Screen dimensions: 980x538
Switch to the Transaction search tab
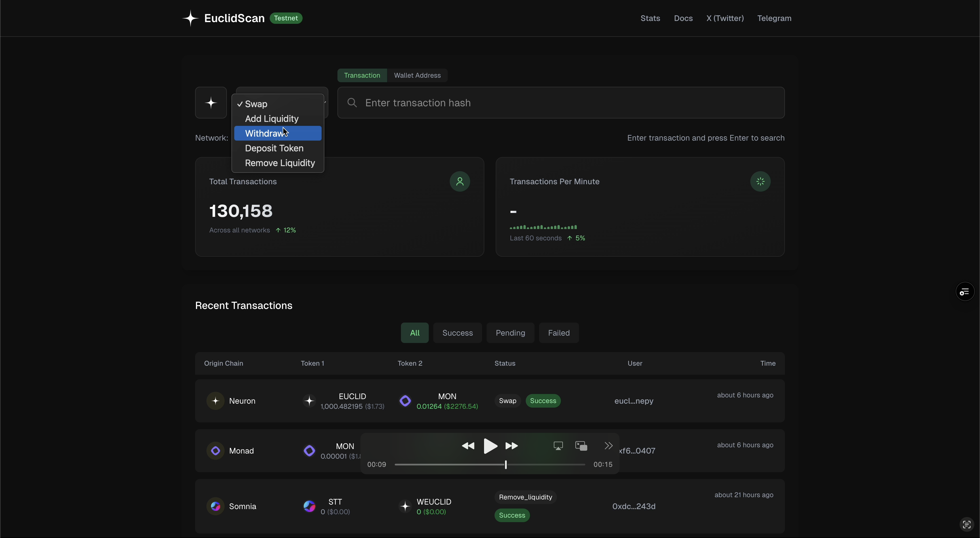click(x=362, y=75)
